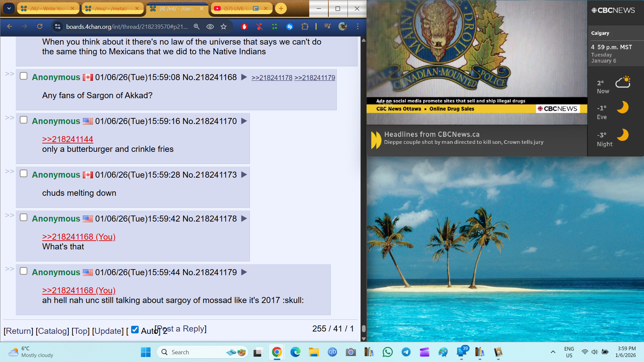Uncheck the Auto update checkbox
This screenshot has height=362, width=644.
click(x=135, y=330)
